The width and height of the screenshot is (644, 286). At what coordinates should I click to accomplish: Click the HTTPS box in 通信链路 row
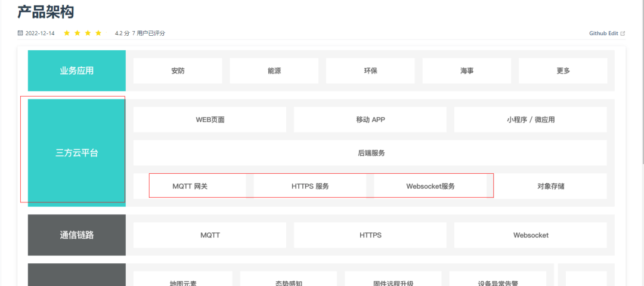pos(370,235)
